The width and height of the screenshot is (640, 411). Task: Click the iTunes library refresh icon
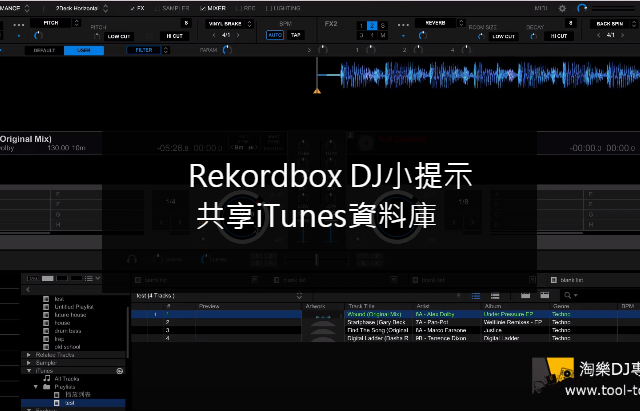click(x=120, y=371)
